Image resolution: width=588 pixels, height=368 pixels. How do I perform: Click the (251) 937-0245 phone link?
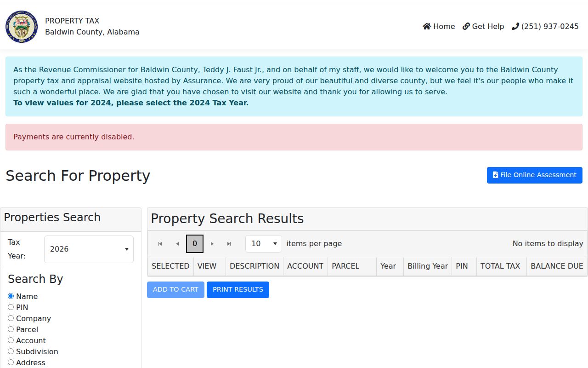tap(545, 27)
